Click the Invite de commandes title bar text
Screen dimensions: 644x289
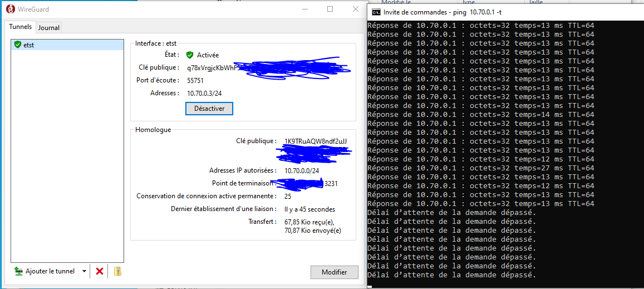point(443,12)
